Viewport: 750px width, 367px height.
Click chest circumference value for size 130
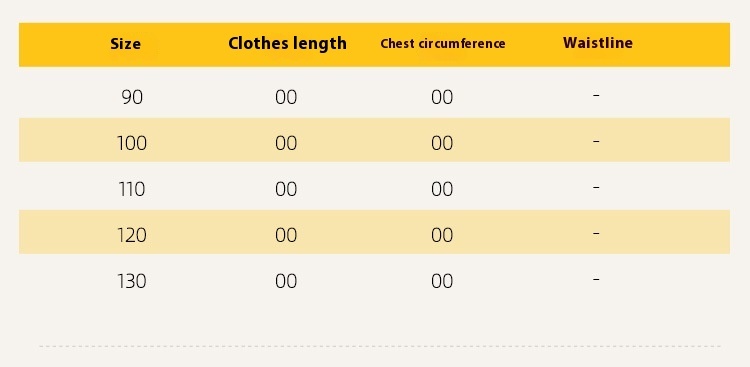[442, 281]
